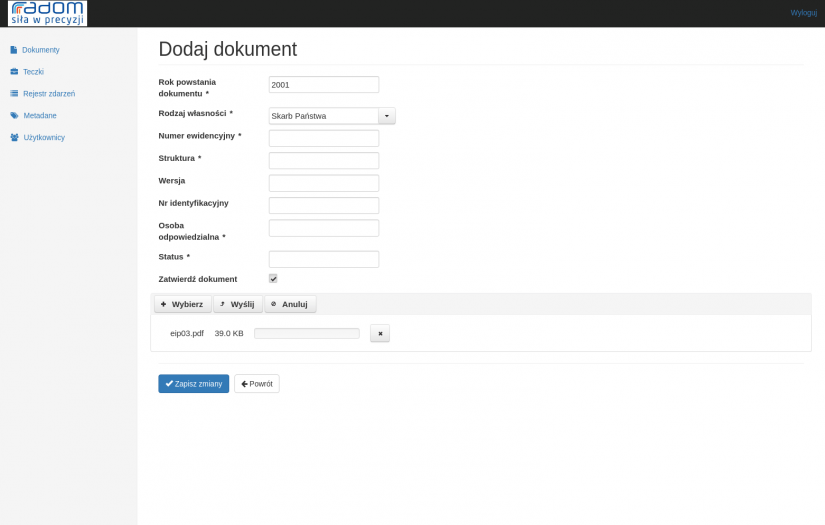Click the Anuluj upload cancel button

[290, 304]
